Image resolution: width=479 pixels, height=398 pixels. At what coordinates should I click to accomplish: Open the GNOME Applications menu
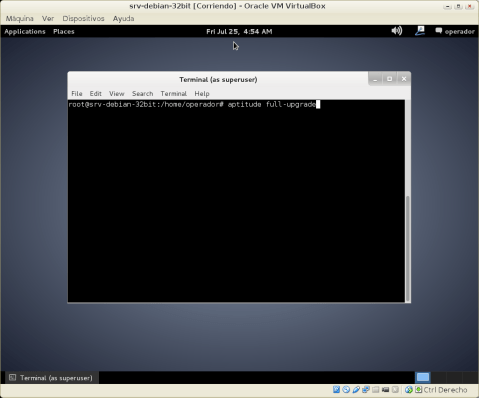pos(25,32)
